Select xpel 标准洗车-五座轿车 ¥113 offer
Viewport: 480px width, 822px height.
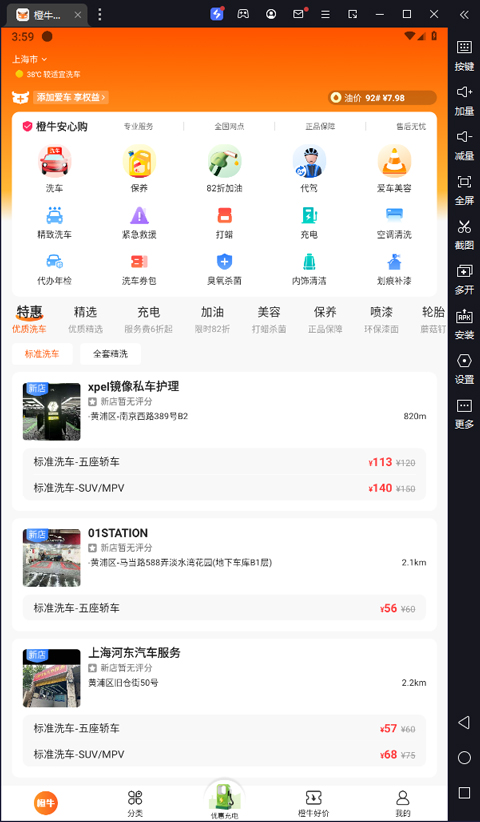(x=224, y=462)
